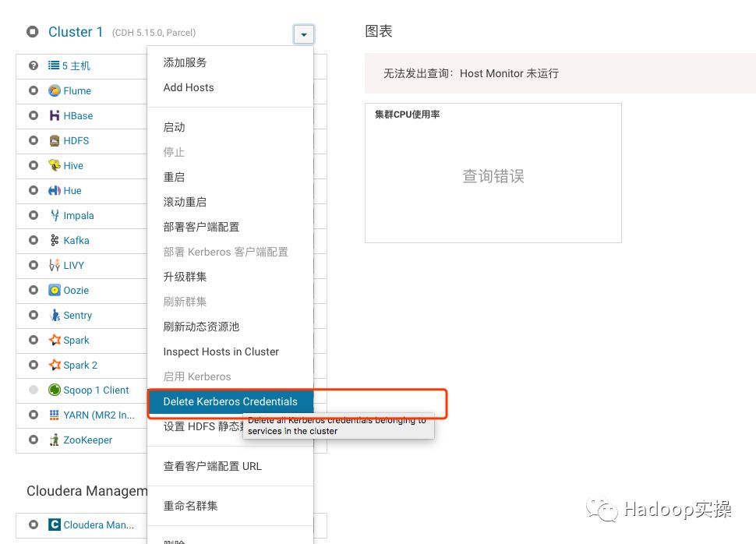Click the HDFS service icon
The image size is (756, 544).
pos(55,141)
